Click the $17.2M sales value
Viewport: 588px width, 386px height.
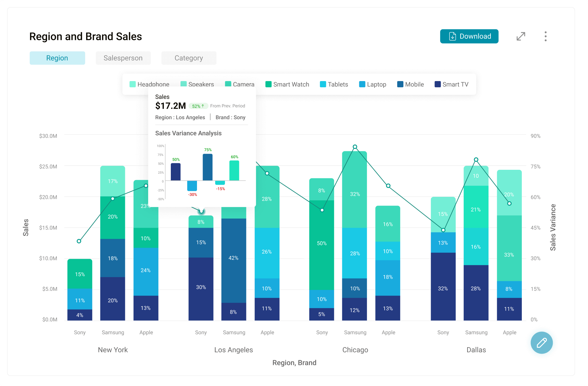pos(171,106)
